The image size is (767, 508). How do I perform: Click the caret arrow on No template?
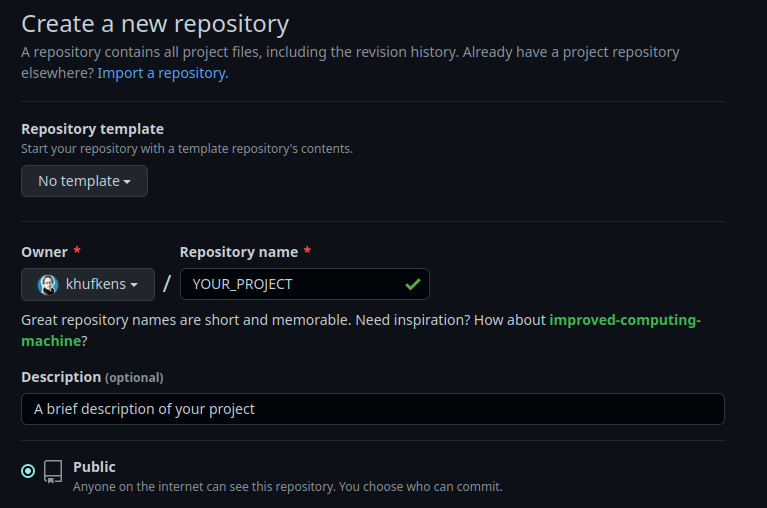pos(128,182)
